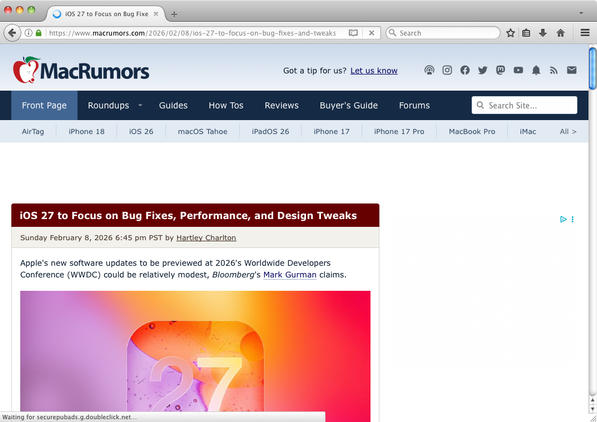Open the MacBook Pro topic link
Viewport: 597px width, 422px height.
pos(472,131)
